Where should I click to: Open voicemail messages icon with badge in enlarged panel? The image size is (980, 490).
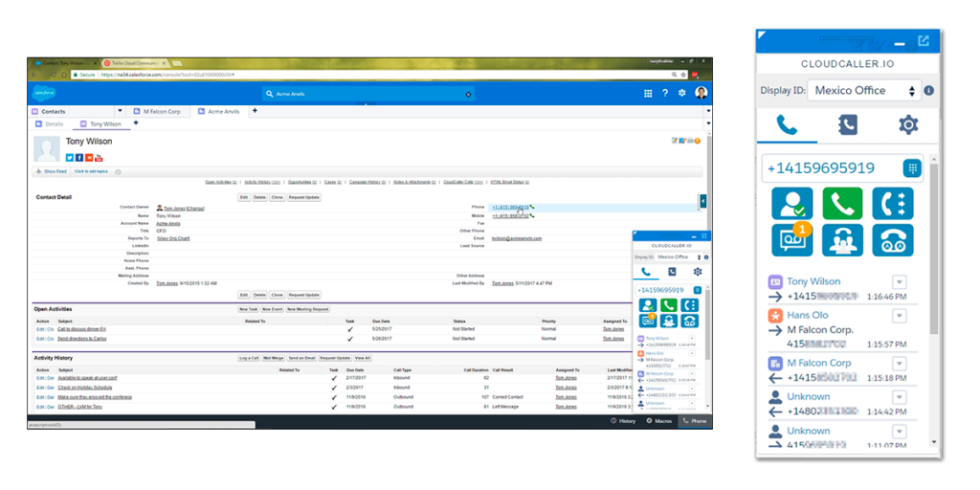coord(791,240)
